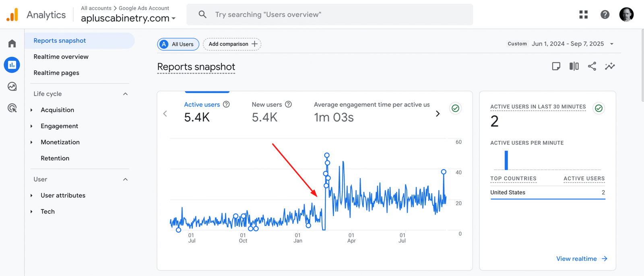
Task: Open the Realtime overview report
Action: click(61, 57)
